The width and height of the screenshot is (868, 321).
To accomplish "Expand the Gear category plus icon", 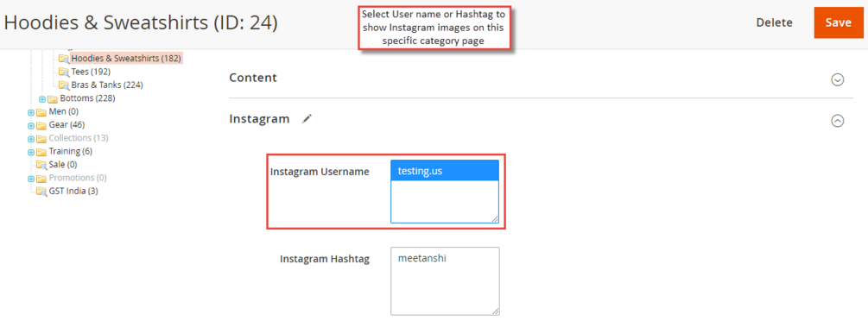I will click(x=31, y=125).
